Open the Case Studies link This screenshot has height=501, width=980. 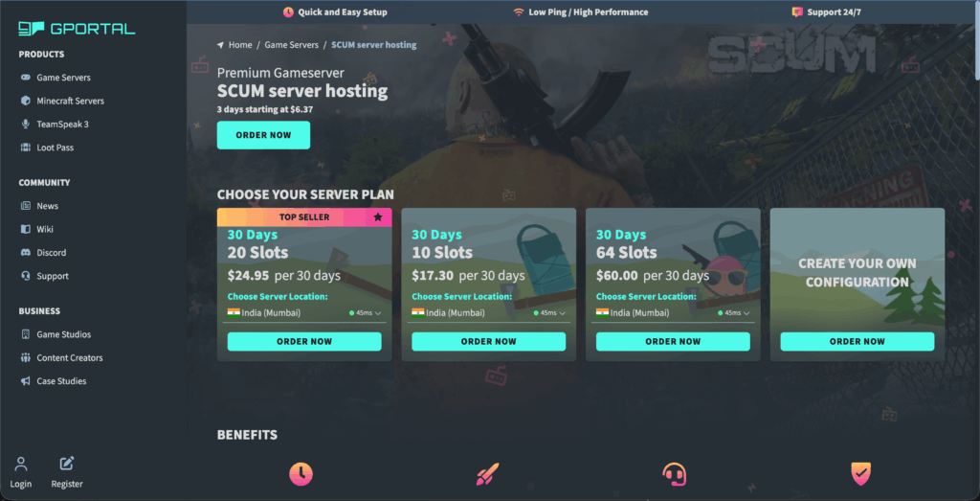pyautogui.click(x=62, y=381)
